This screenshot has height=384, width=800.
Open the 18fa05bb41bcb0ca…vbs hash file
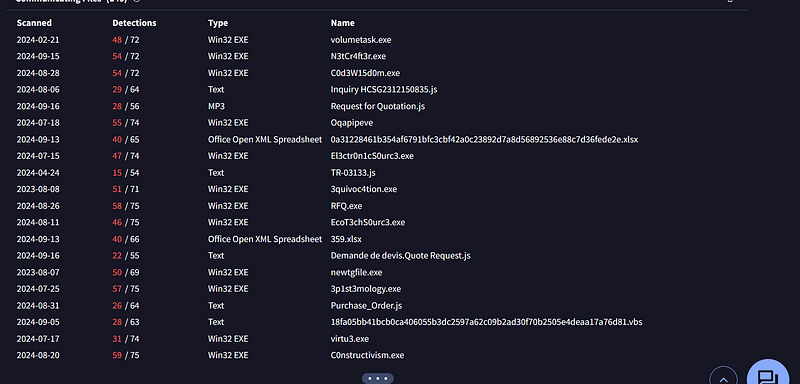tap(486, 322)
